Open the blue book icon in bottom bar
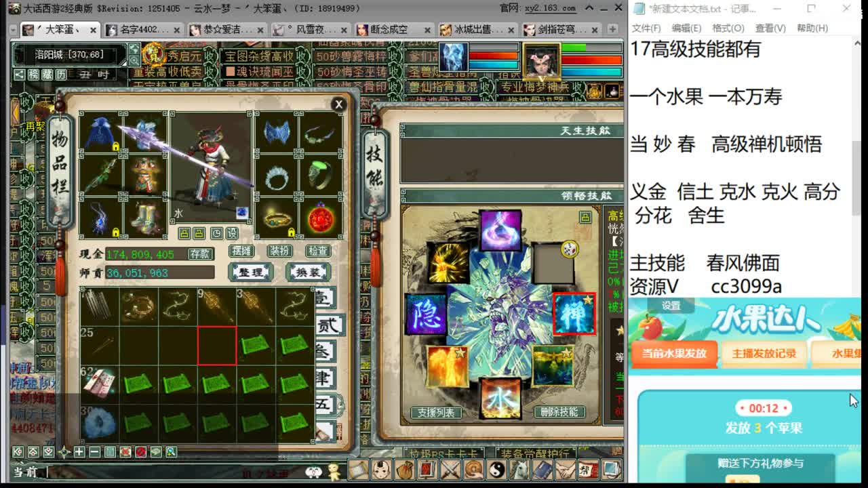This screenshot has width=868, height=488. click(543, 469)
